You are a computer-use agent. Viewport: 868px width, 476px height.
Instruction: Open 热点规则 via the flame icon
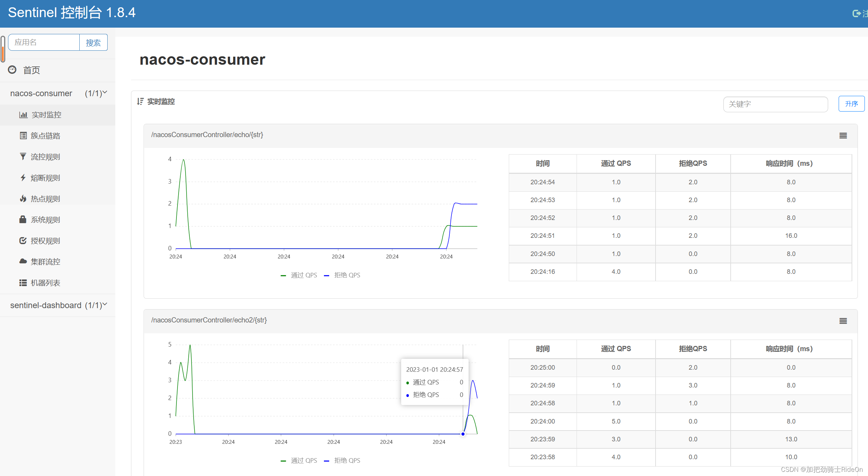[23, 199]
